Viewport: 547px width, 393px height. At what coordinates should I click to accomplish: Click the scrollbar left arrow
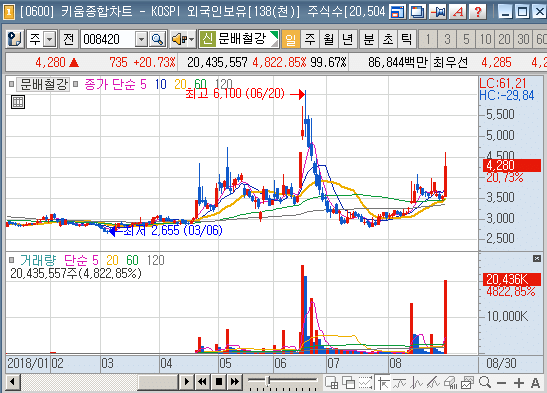[x=13, y=382]
